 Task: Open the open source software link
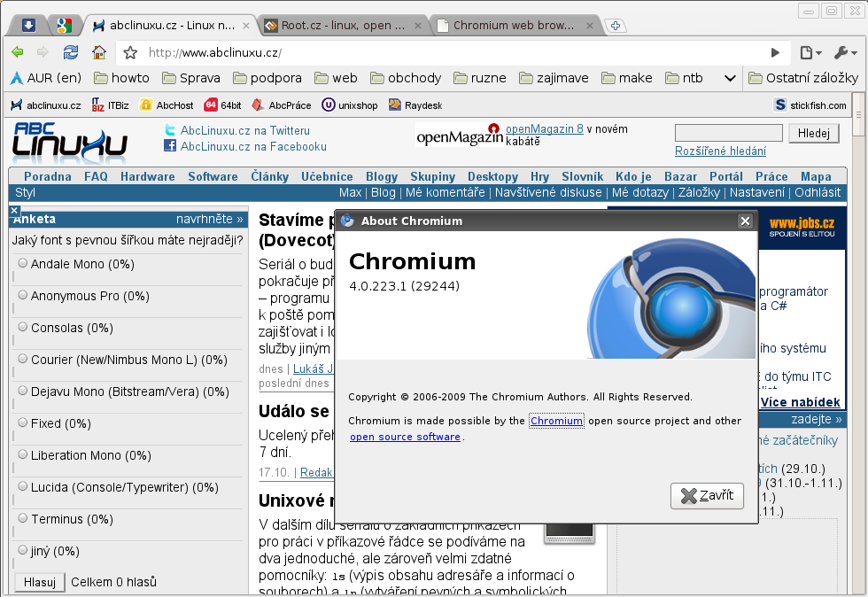(406, 437)
